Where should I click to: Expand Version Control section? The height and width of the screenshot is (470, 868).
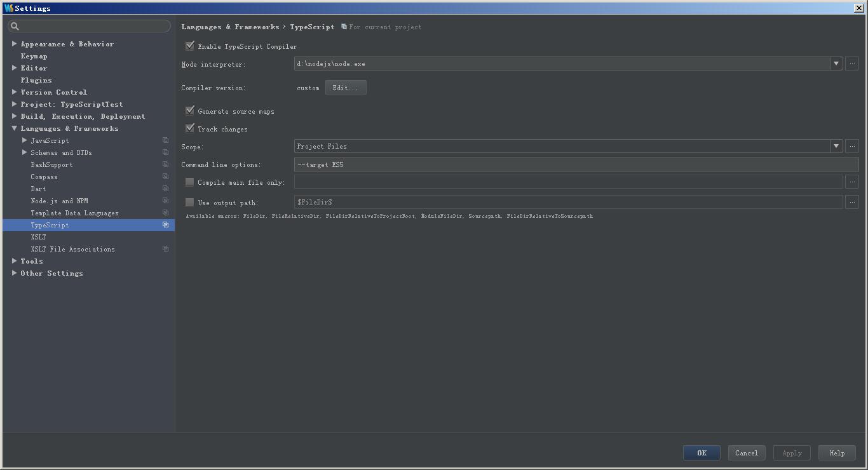pos(14,92)
